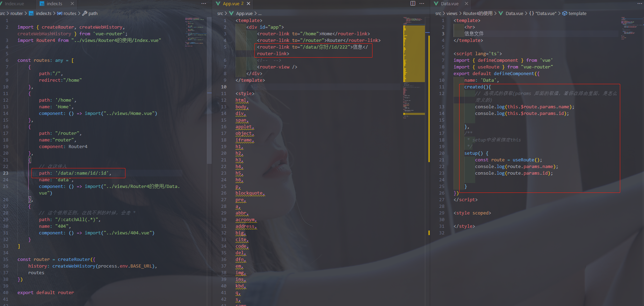Close the App.vue tab
644x306 pixels.
(248, 3)
